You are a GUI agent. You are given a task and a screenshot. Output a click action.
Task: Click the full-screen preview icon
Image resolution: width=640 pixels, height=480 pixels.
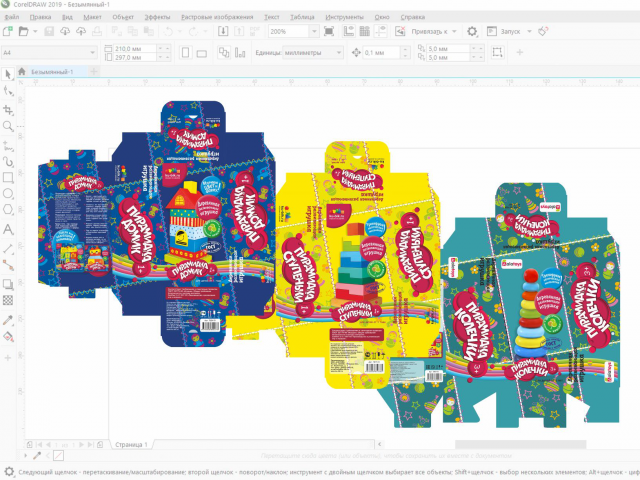tap(329, 31)
